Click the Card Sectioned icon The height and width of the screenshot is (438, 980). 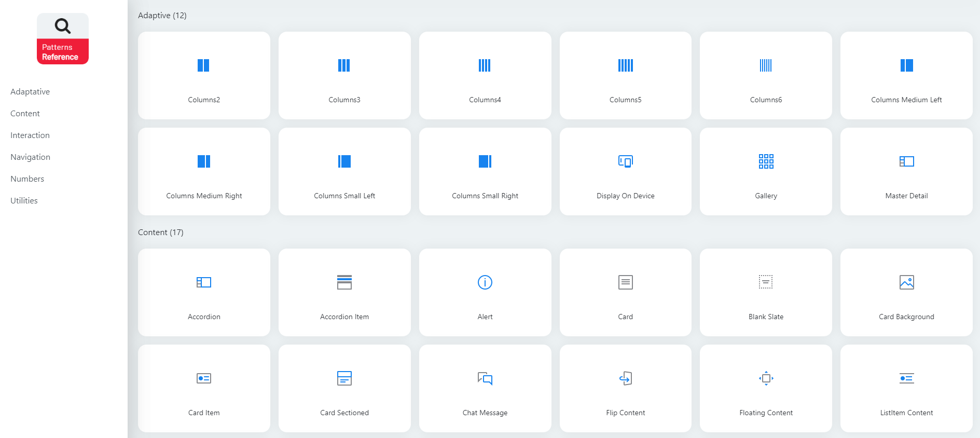click(344, 378)
